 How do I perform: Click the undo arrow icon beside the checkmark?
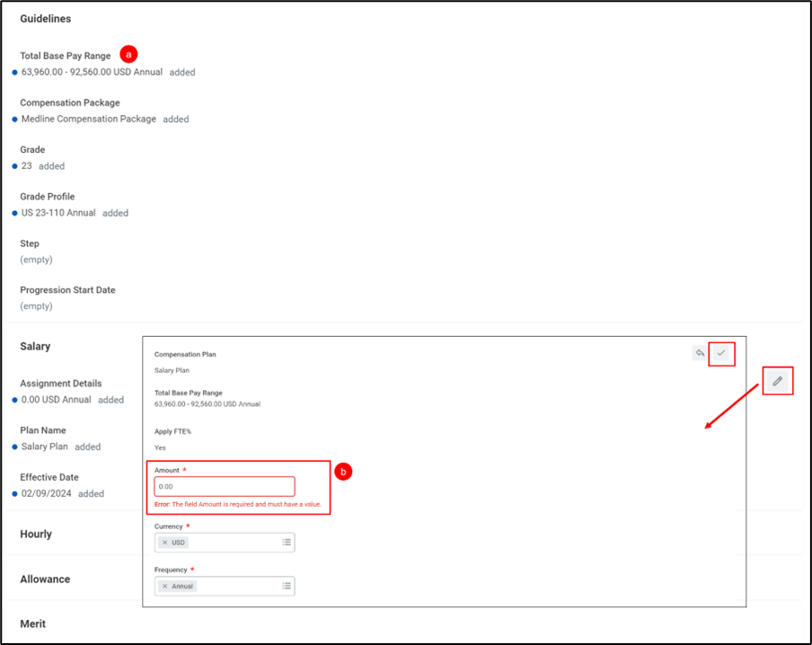(x=700, y=354)
